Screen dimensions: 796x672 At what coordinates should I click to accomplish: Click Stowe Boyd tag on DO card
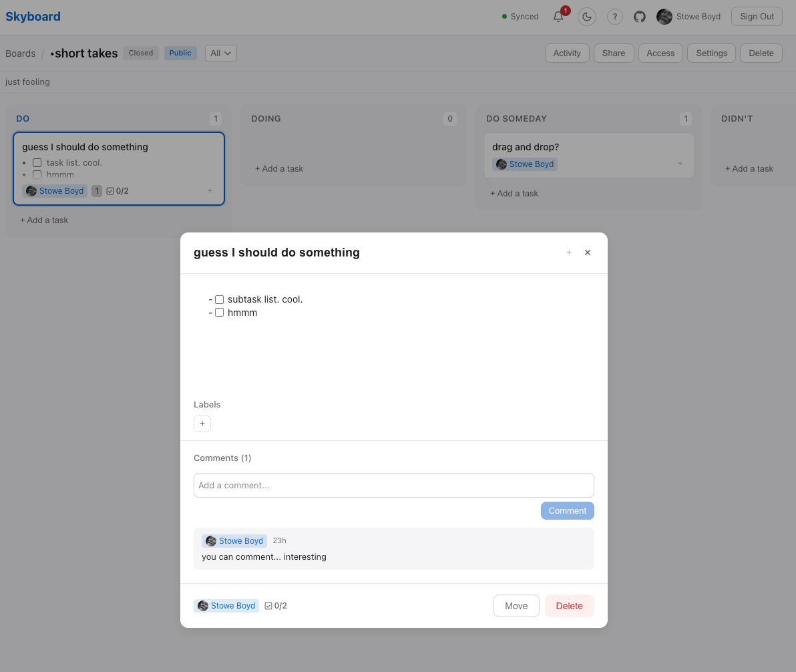click(x=55, y=191)
